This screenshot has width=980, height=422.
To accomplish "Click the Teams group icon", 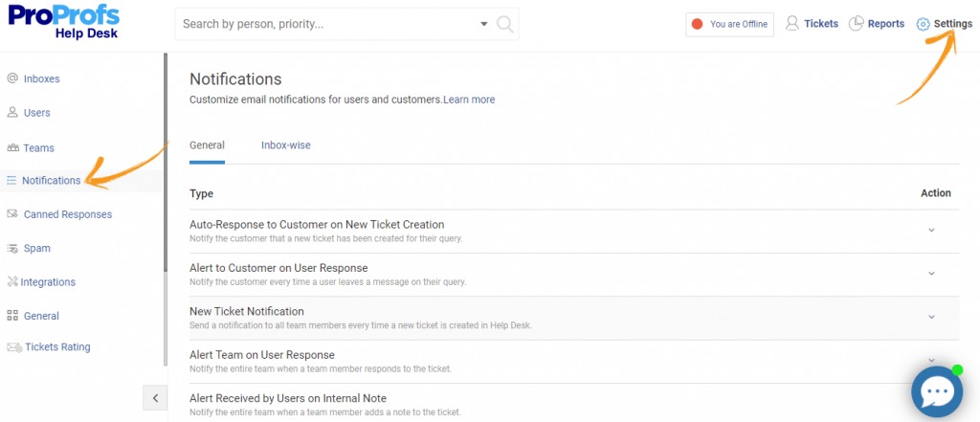I will click(x=12, y=148).
